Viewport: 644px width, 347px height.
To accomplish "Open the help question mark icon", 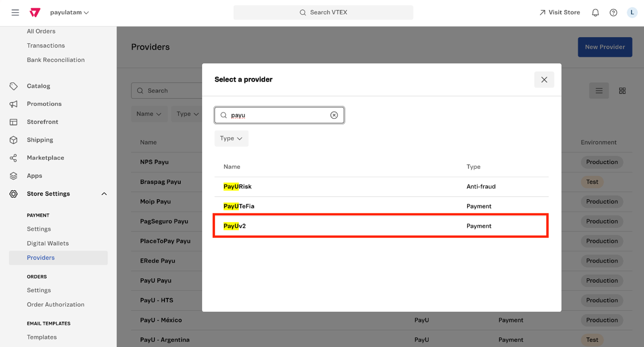I will [614, 12].
